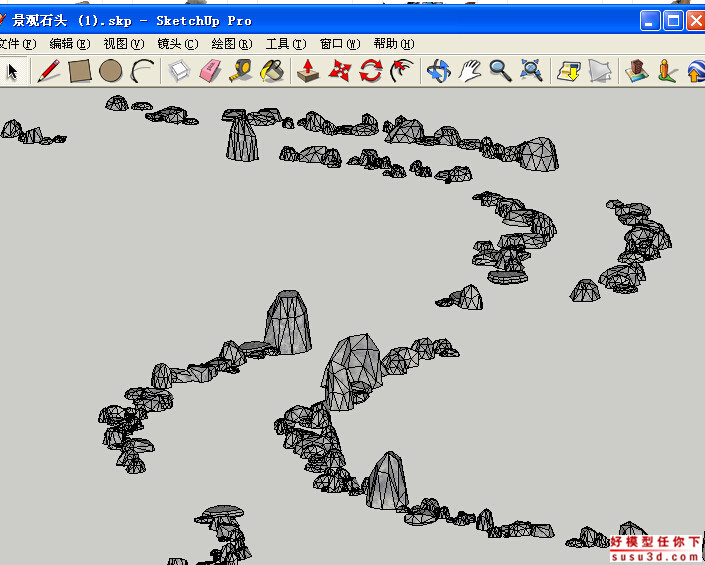Viewport: 705px width, 565px height.
Task: Click the Zoom Extents tool
Action: tap(531, 71)
